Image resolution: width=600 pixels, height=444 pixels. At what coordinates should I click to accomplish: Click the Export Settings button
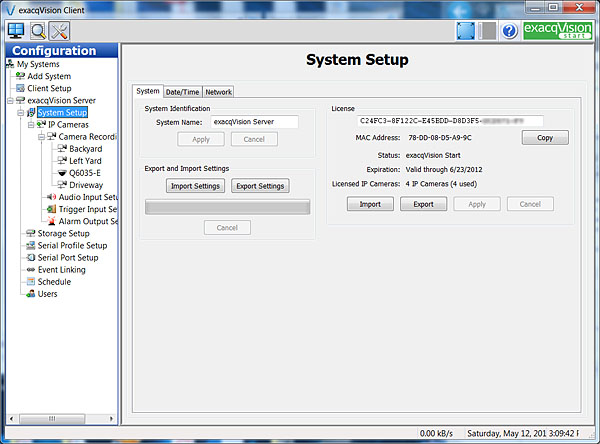point(260,186)
